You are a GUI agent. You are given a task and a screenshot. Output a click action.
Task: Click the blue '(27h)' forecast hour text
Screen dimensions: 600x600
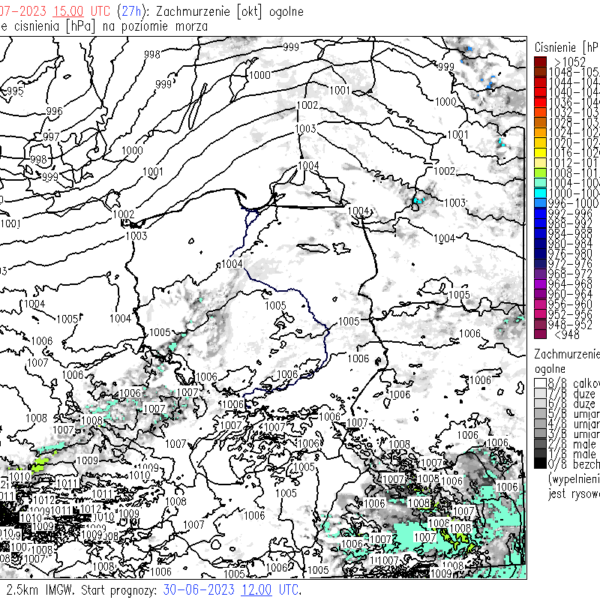click(131, 11)
